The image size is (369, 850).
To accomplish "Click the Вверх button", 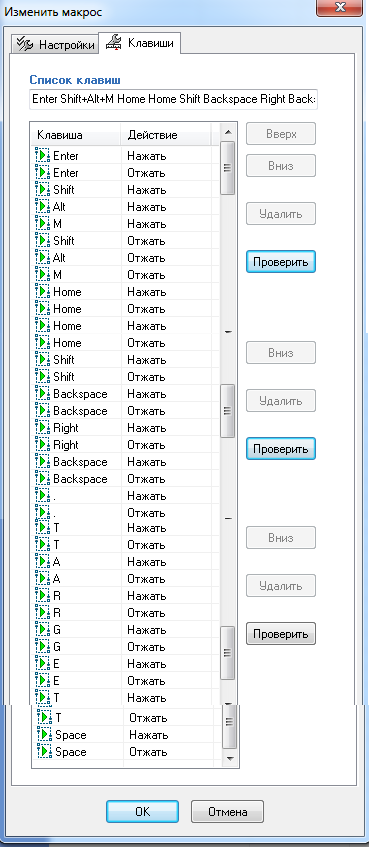I will pos(281,134).
